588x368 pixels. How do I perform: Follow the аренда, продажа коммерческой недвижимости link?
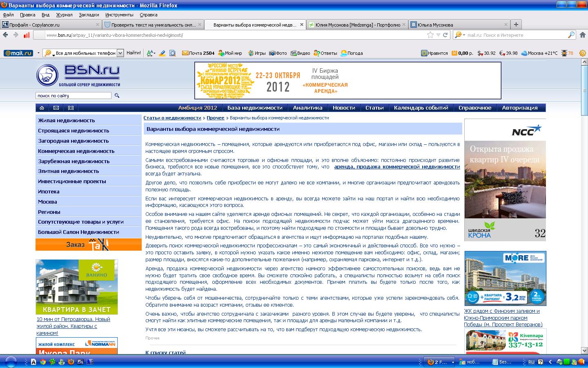point(397,167)
